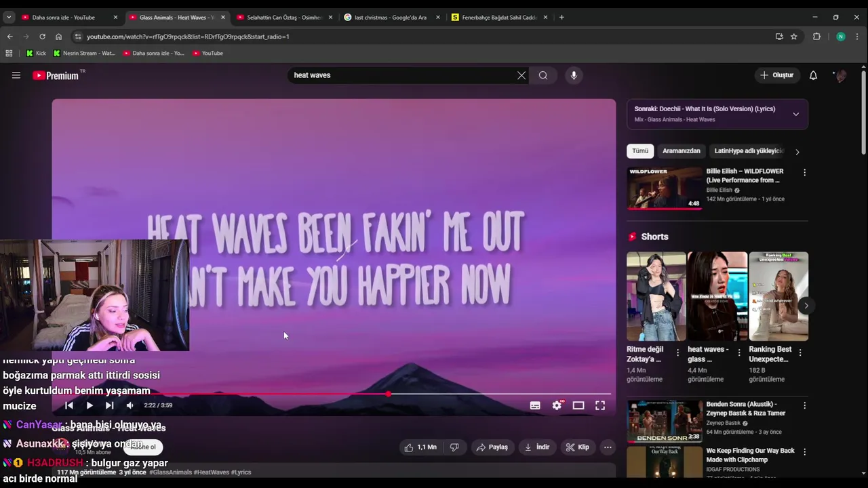This screenshot has width=868, height=488.
Task: Create a clip with Klip button
Action: tap(578, 447)
